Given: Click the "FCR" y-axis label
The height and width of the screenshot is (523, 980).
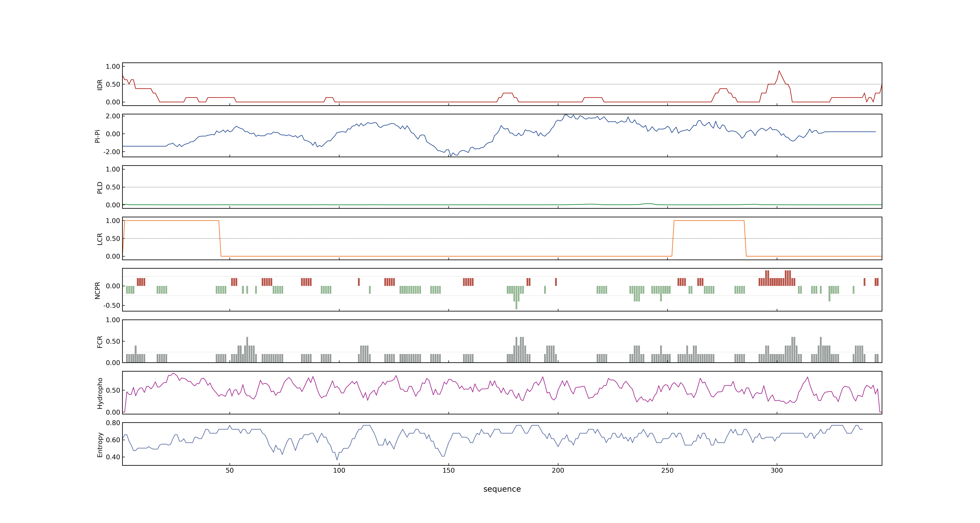Looking at the screenshot, I should 100,341.
